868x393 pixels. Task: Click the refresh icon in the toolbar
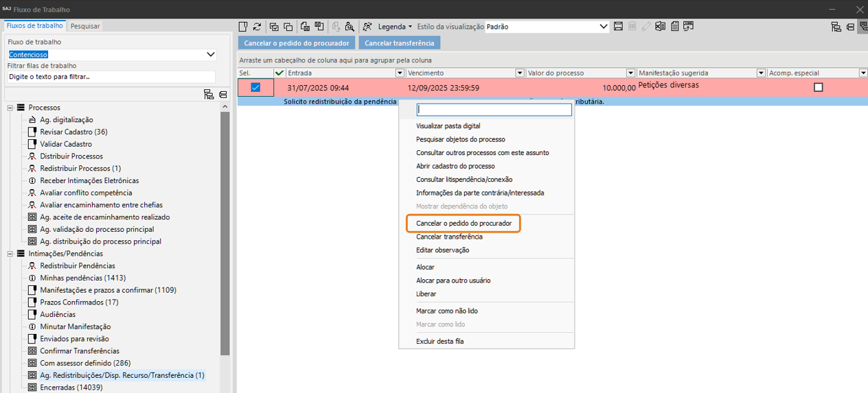coord(257,27)
